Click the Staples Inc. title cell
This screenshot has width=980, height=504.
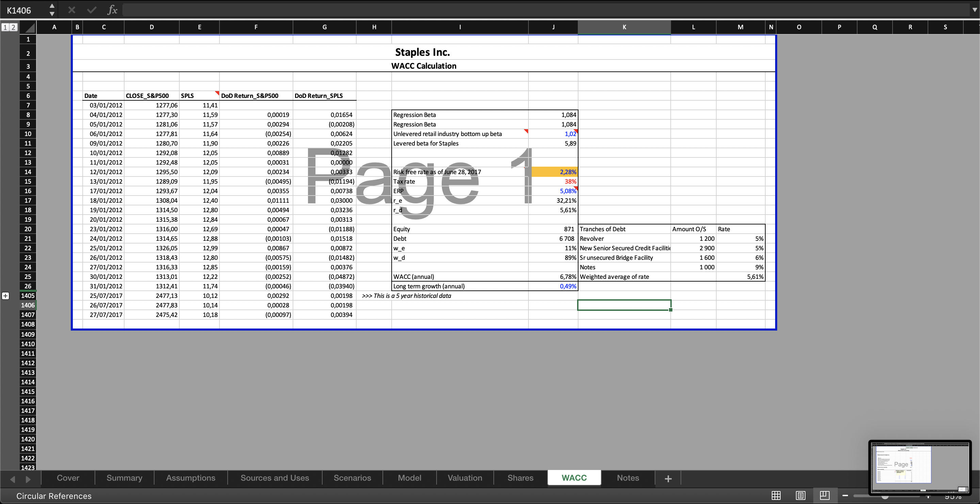[422, 52]
